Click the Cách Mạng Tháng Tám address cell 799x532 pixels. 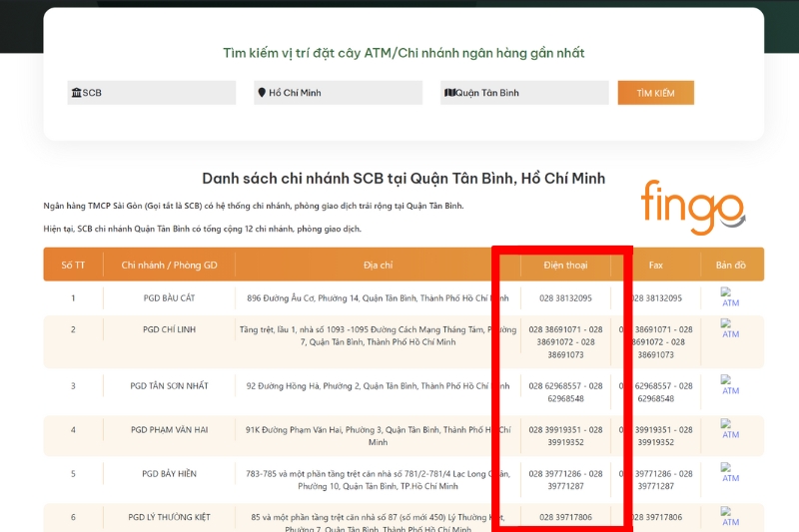click(379, 335)
